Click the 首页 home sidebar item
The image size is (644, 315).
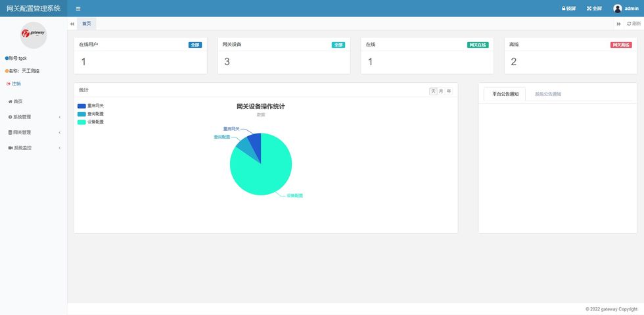point(15,101)
